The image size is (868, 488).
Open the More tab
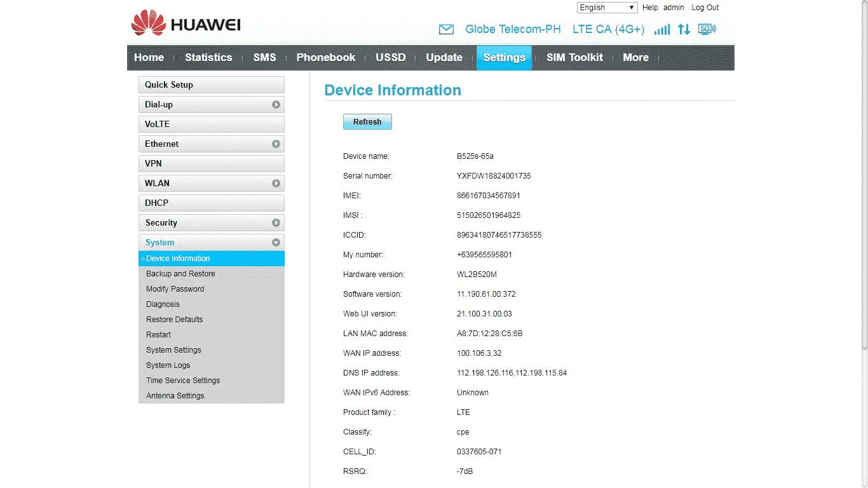(x=635, y=57)
